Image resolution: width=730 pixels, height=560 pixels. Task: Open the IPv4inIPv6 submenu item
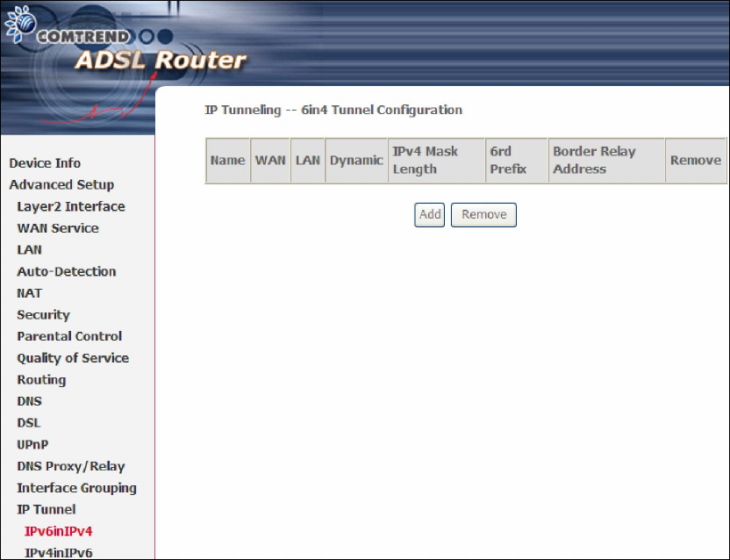pyautogui.click(x=58, y=553)
